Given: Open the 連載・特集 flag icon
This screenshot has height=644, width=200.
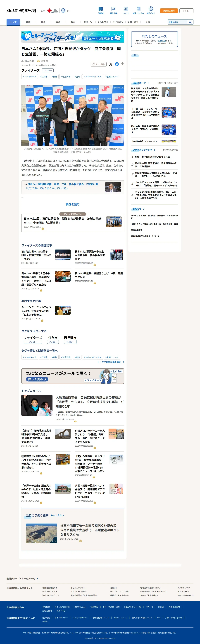Looking at the screenshot, I should point(113,10).
